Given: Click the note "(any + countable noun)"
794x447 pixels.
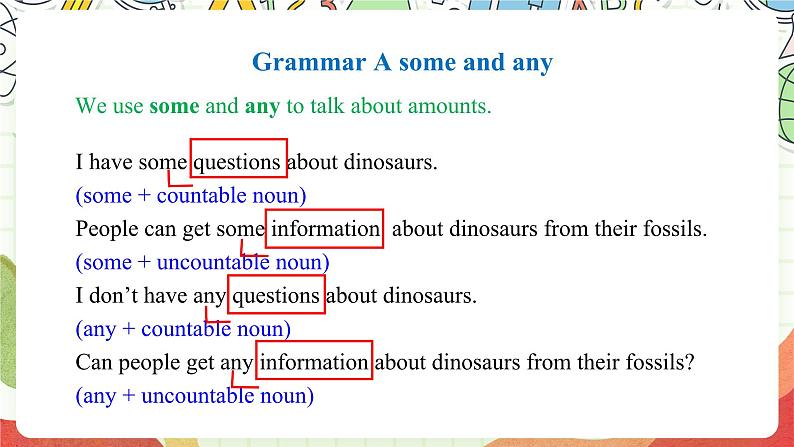Looking at the screenshot, I should point(183,330).
